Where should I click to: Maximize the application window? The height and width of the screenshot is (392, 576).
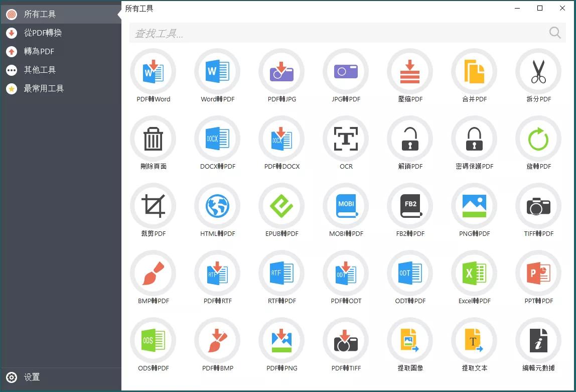540,8
